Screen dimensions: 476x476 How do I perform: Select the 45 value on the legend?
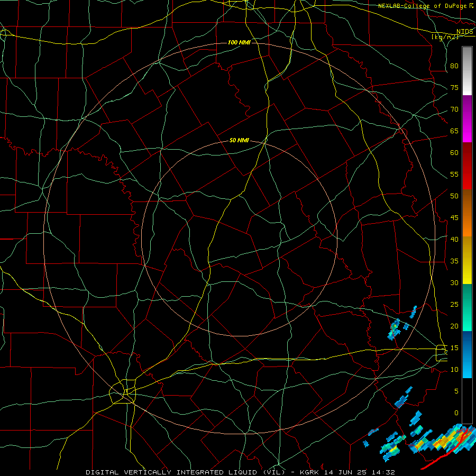coord(454,218)
